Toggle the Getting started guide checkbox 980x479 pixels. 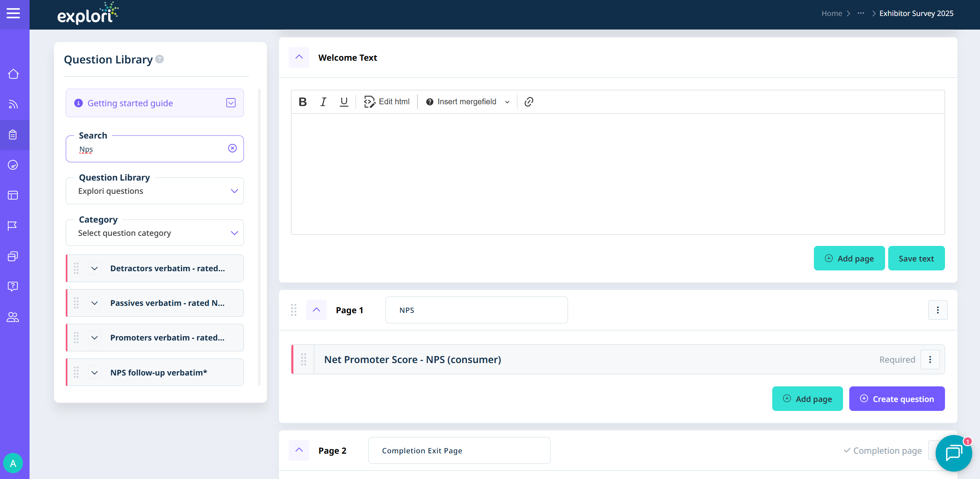(x=231, y=103)
